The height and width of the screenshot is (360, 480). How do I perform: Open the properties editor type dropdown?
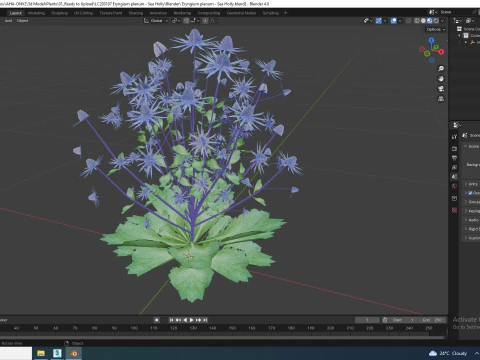click(x=456, y=125)
